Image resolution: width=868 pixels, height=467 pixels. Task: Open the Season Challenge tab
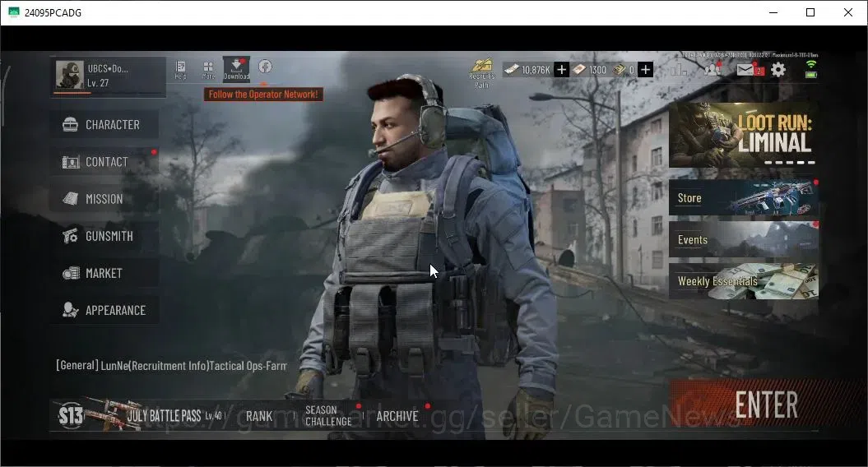328,415
